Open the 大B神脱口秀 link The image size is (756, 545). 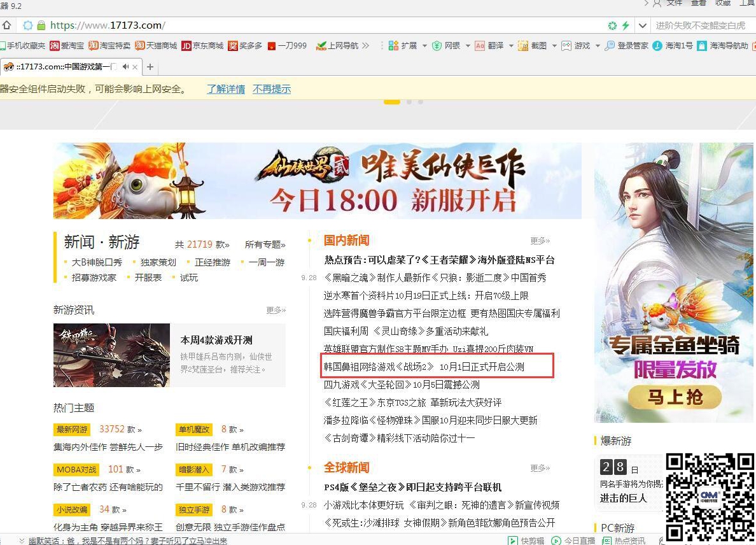(97, 262)
